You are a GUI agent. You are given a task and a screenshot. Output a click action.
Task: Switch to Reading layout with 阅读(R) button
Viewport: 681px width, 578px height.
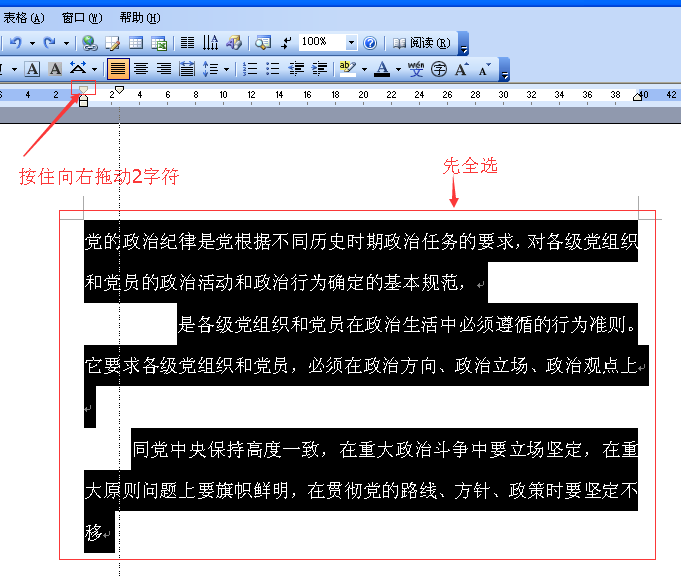421,43
